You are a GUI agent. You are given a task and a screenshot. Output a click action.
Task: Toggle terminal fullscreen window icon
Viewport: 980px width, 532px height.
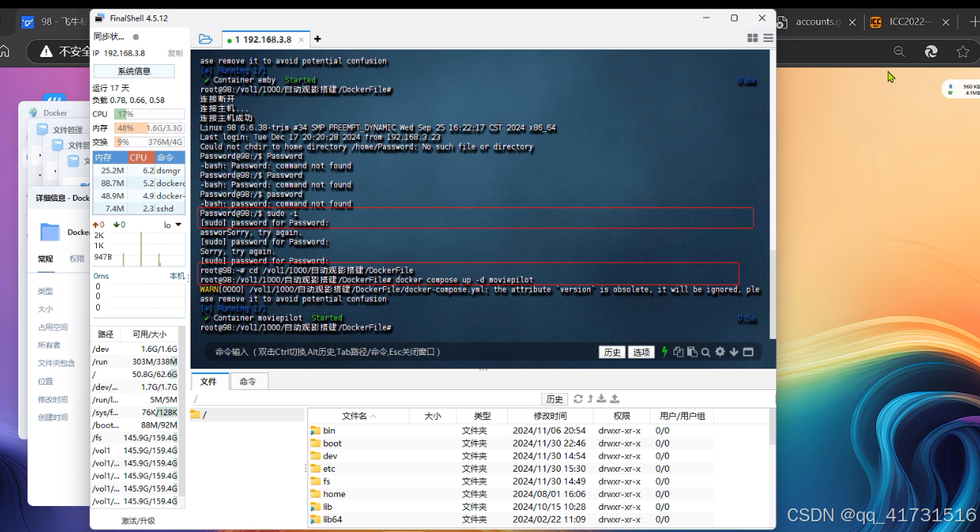(x=748, y=352)
